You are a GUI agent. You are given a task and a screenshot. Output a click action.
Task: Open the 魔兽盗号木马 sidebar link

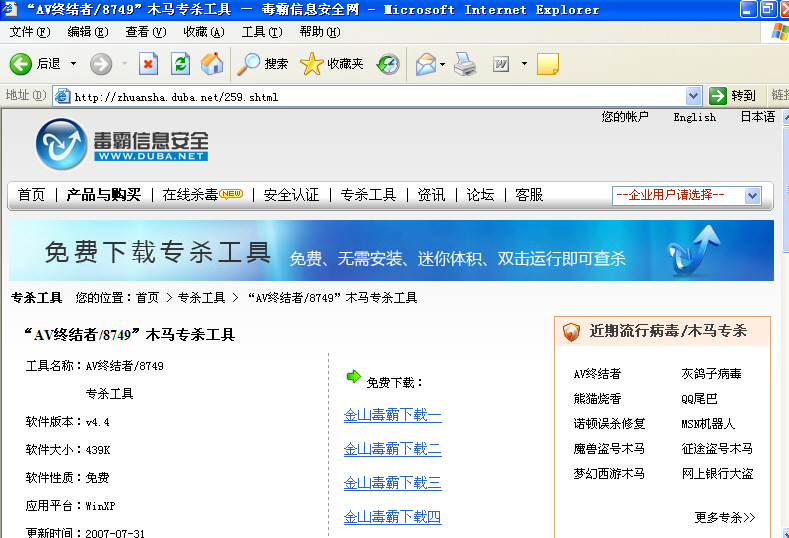pyautogui.click(x=609, y=448)
